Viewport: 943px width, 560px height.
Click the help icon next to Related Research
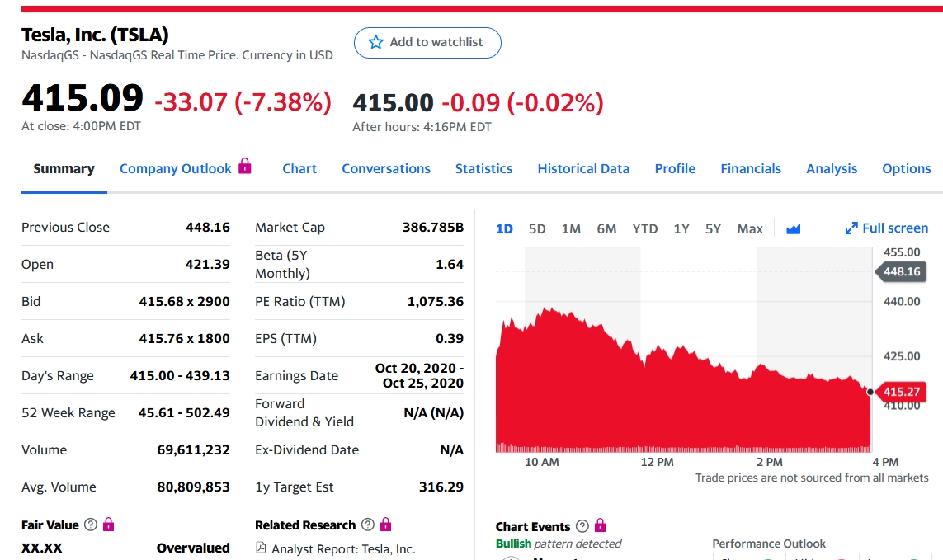(x=367, y=525)
